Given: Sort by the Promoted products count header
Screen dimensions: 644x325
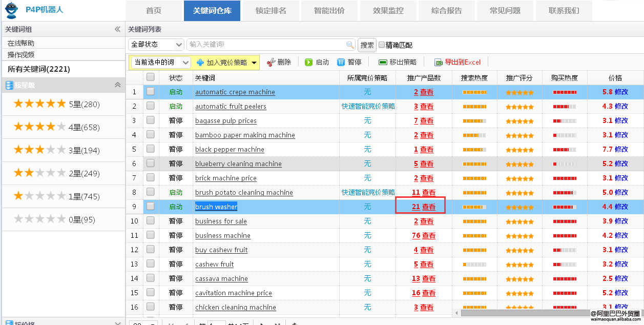Looking at the screenshot, I should pos(424,78).
